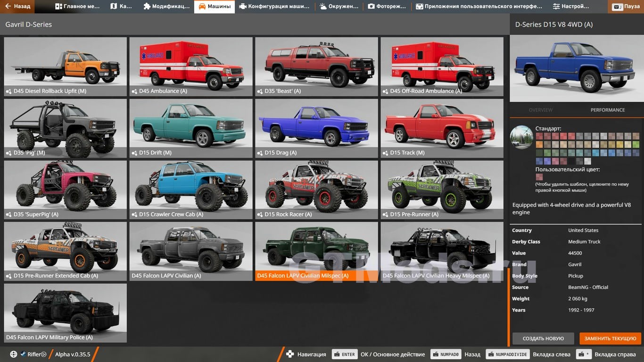Open the Главное меню tab
Image resolution: width=644 pixels, height=362 pixels.
pos(78,7)
